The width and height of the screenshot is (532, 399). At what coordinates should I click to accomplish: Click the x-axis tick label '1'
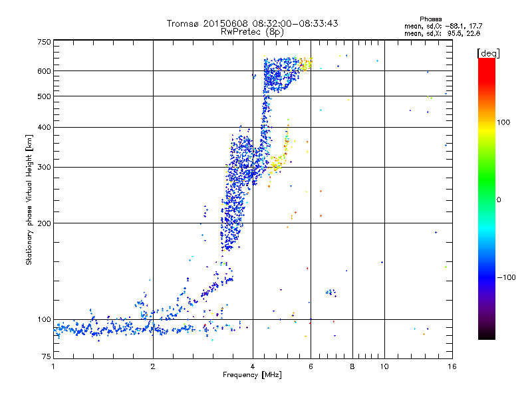point(53,366)
